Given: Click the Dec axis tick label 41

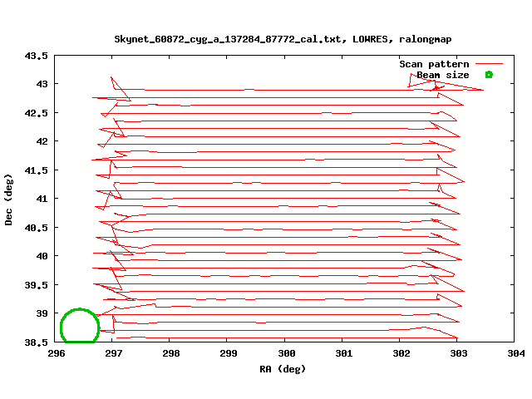Looking at the screenshot, I should coord(42,199).
